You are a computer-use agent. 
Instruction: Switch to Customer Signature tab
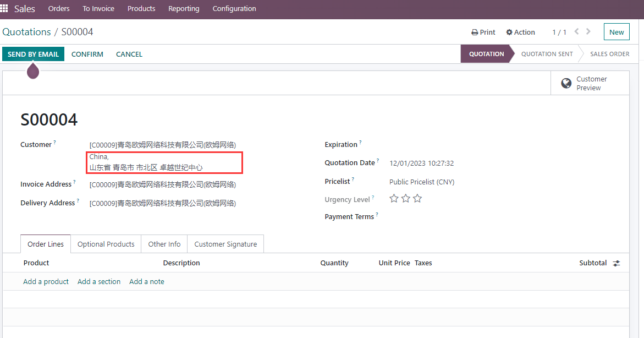tap(225, 244)
